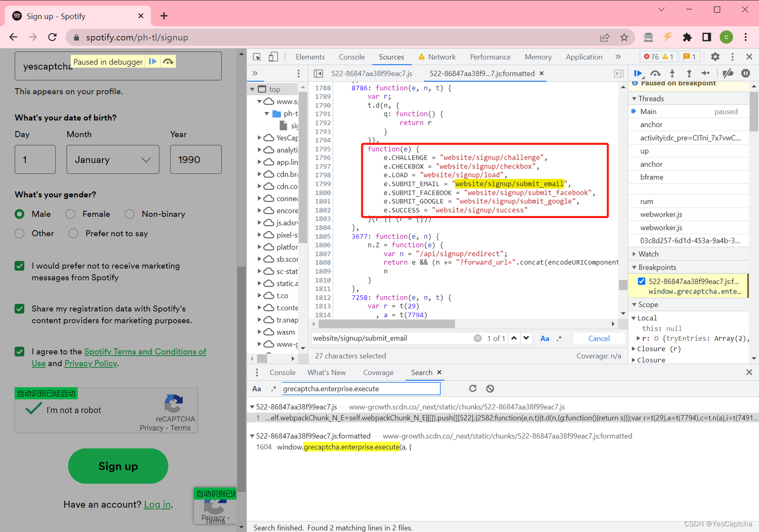Open the Month dropdown showing January
Viewport: 759px width, 532px height.
[113, 160]
